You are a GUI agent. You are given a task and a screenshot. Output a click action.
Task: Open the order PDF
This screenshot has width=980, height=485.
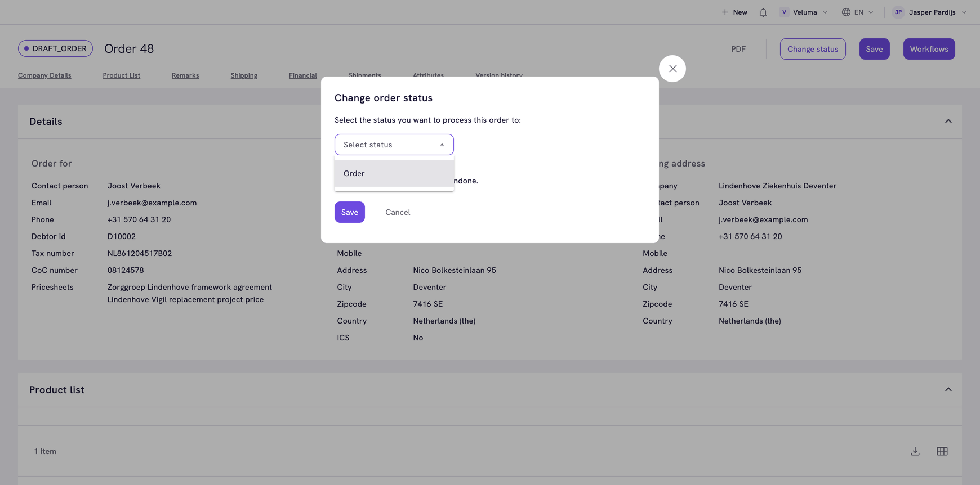[x=738, y=49]
